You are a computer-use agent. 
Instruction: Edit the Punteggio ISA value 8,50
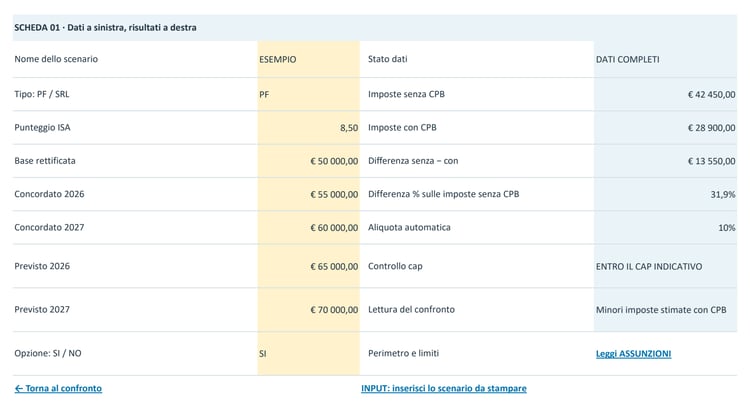tap(309, 128)
